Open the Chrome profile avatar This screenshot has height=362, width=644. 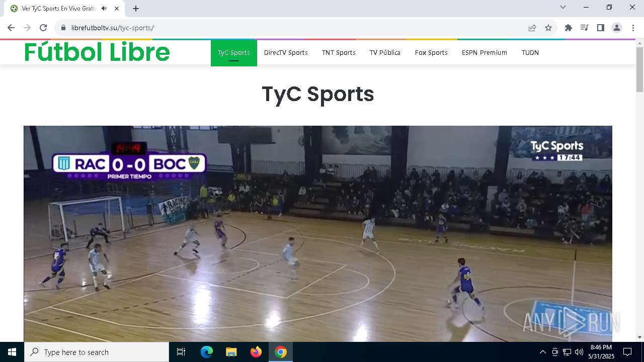617,28
